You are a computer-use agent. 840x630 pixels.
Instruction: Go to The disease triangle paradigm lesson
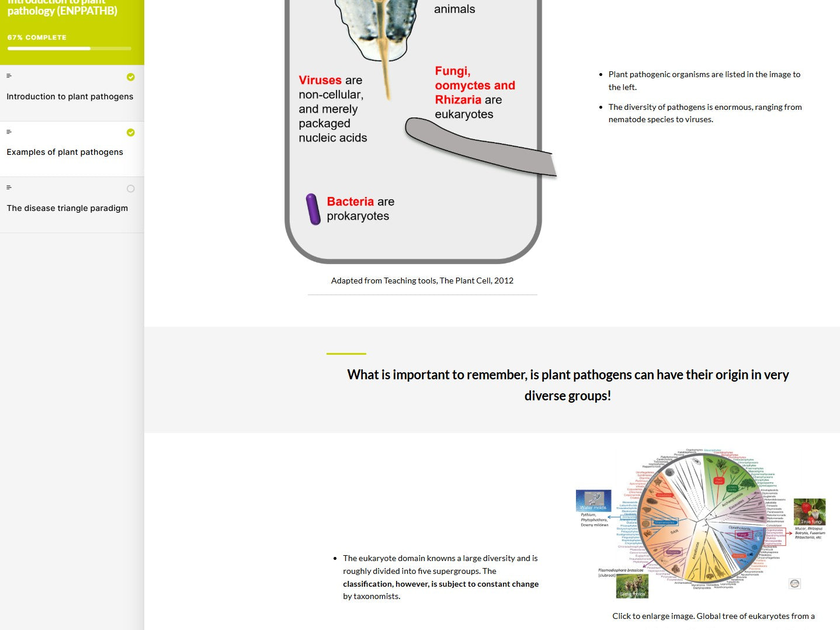pyautogui.click(x=67, y=208)
